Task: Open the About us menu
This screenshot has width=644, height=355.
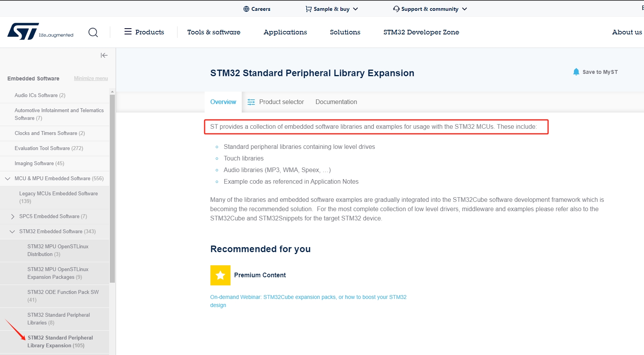Action: point(627,32)
